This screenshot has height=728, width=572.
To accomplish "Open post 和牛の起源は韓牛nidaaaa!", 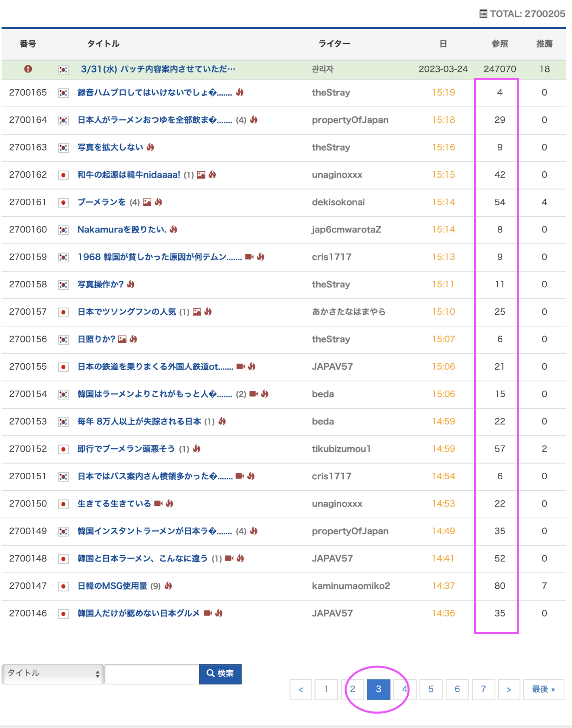I will tap(129, 175).
